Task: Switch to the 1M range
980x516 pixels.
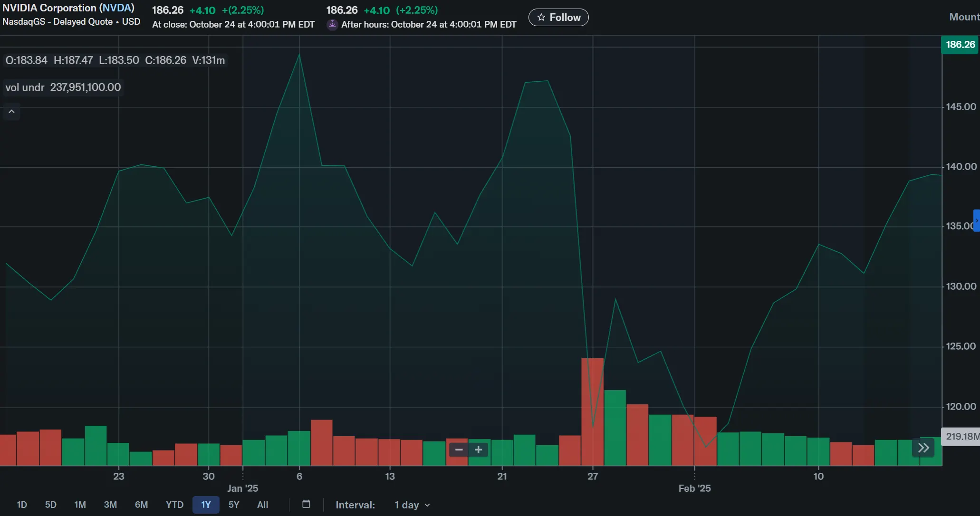Action: 80,505
